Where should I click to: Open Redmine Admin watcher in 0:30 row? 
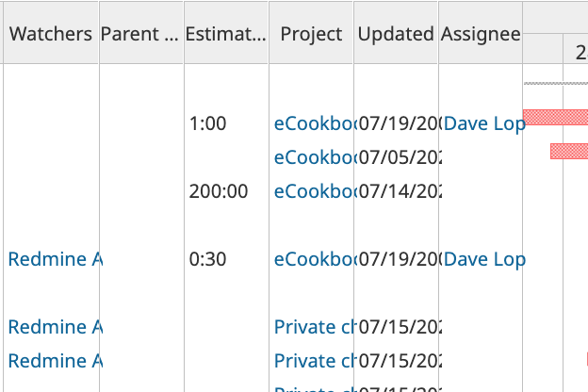[x=55, y=259]
